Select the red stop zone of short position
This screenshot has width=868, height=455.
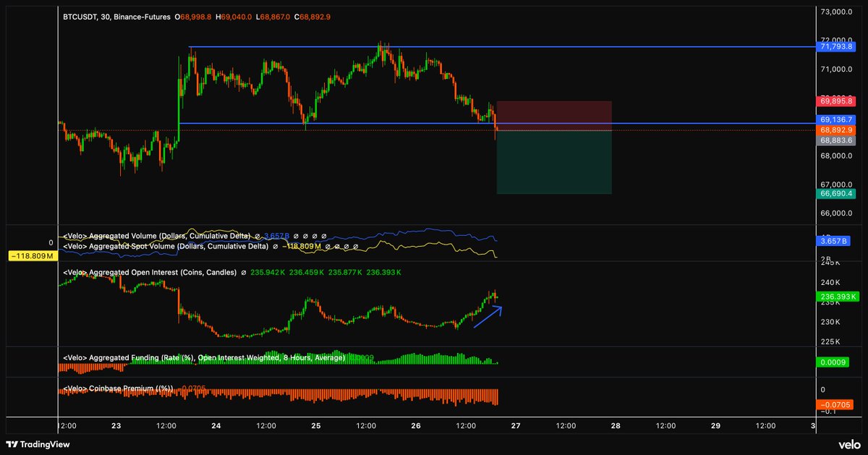tap(554, 116)
